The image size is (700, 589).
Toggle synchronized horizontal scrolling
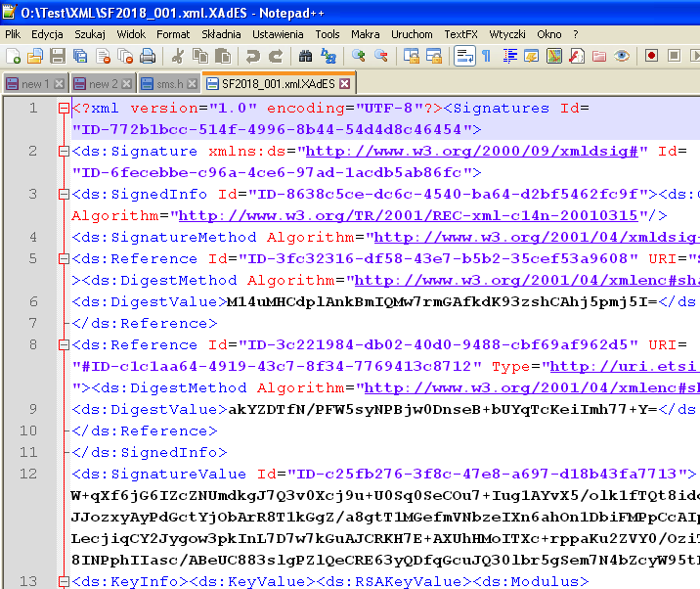[x=433, y=57]
